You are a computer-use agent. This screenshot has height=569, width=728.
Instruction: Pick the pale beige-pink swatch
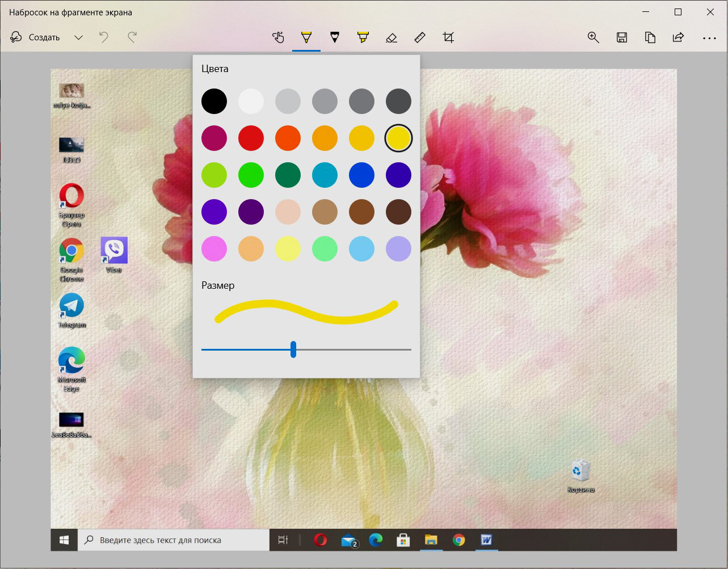288,212
